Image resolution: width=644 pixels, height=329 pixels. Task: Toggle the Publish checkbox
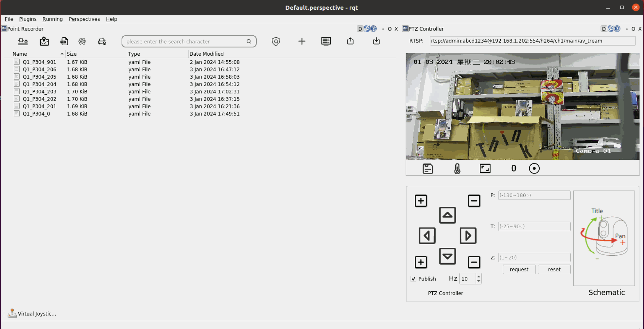(413, 279)
